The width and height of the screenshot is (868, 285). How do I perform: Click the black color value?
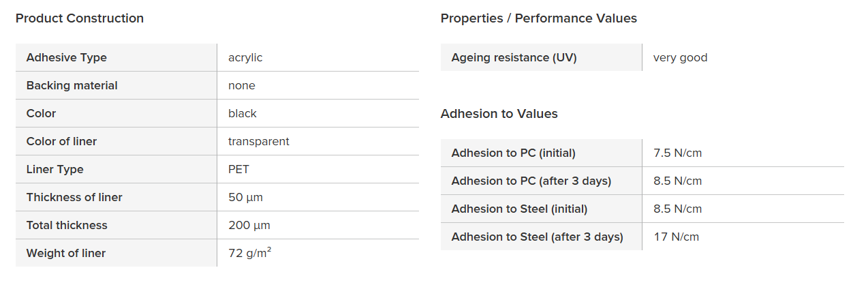coord(243,113)
